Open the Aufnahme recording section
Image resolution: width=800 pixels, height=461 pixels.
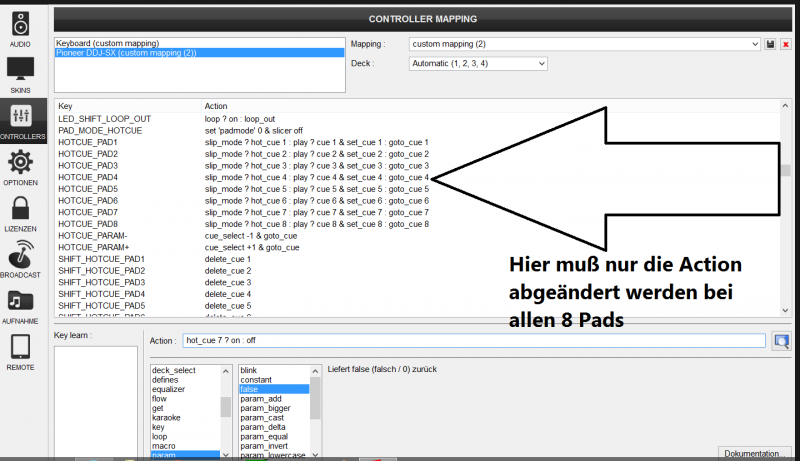pos(20,306)
